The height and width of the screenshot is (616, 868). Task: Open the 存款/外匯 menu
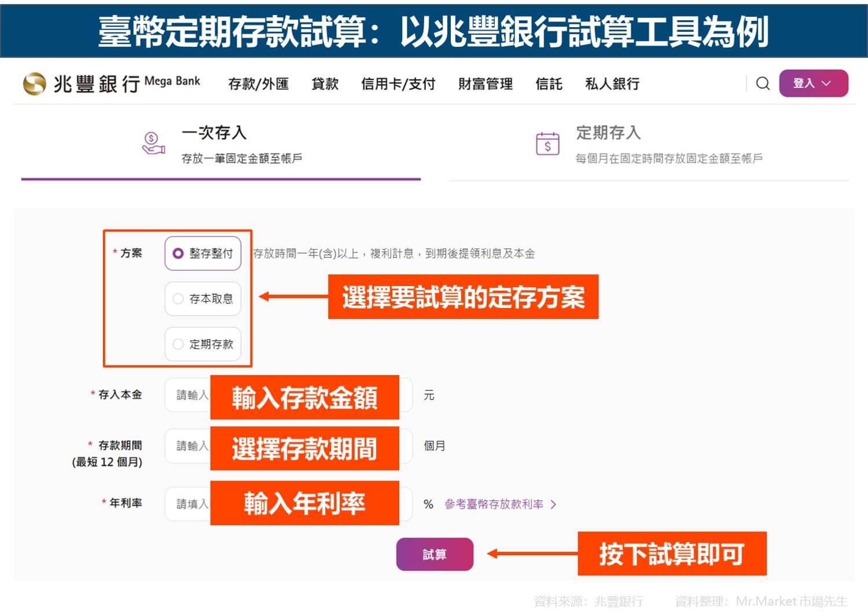(x=258, y=83)
